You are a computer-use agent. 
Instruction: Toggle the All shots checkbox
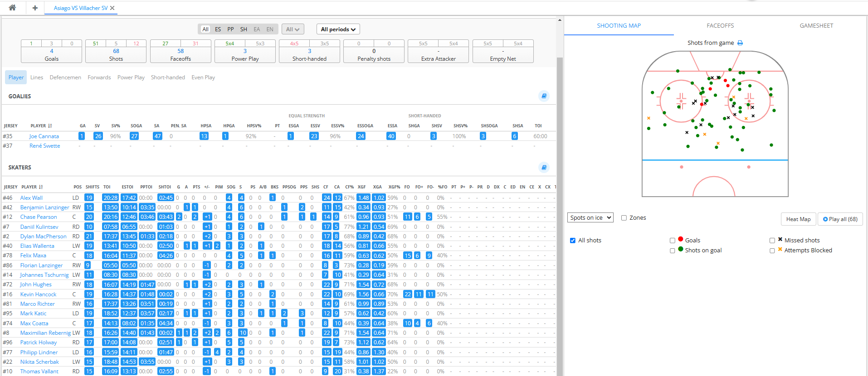pyautogui.click(x=573, y=241)
